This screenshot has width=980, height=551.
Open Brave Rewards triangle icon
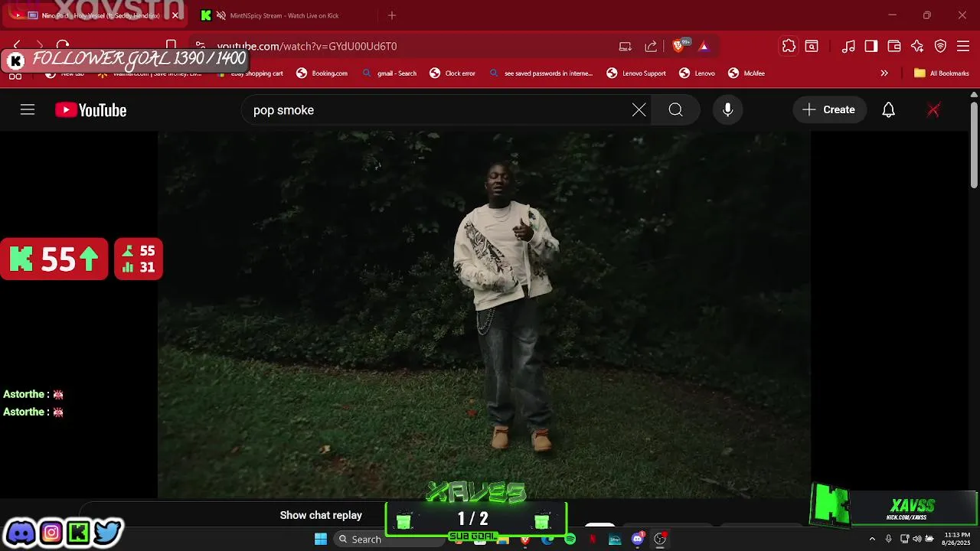click(704, 46)
